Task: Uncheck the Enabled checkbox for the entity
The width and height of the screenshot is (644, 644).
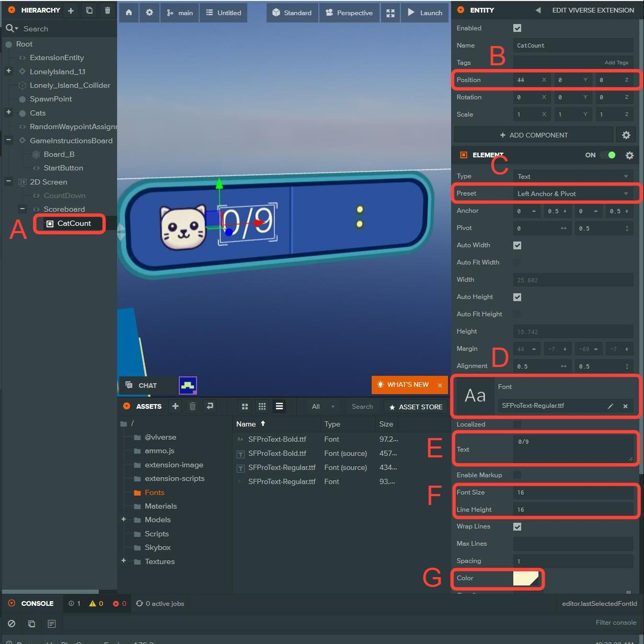Action: [517, 28]
